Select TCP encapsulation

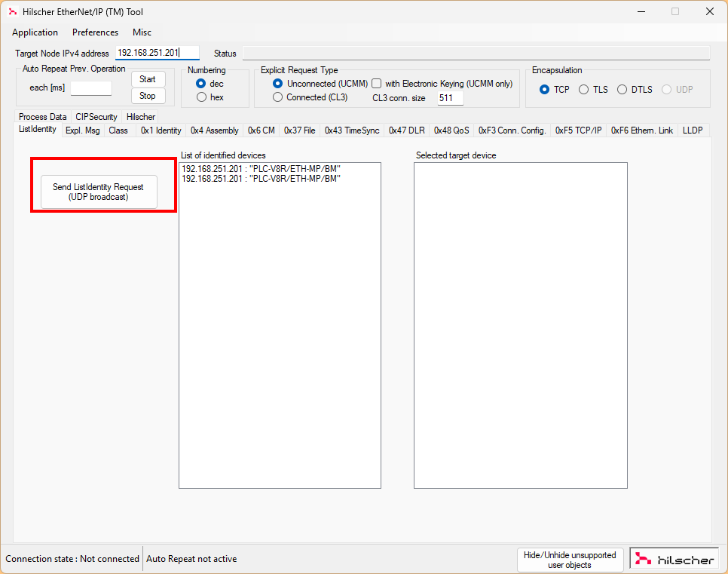(555, 90)
